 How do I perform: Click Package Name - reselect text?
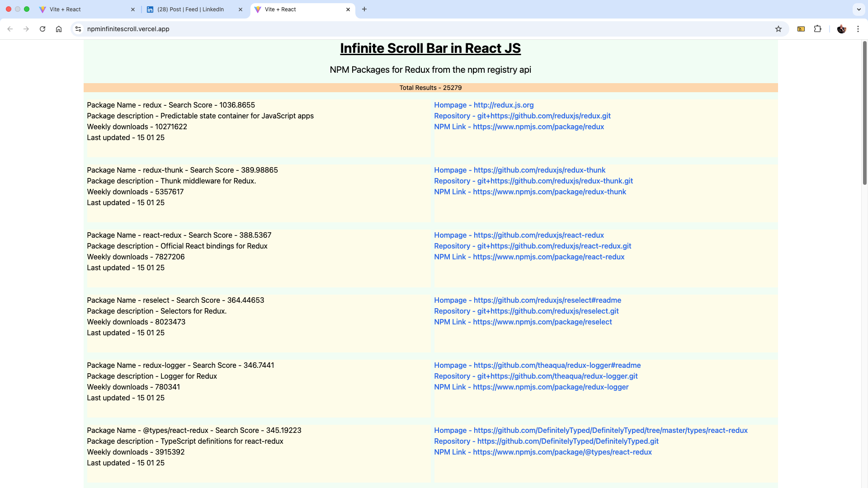[175, 300]
